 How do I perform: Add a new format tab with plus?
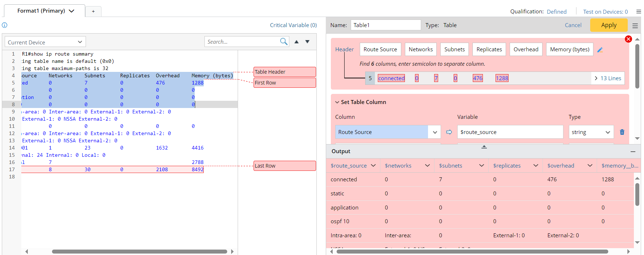93,11
